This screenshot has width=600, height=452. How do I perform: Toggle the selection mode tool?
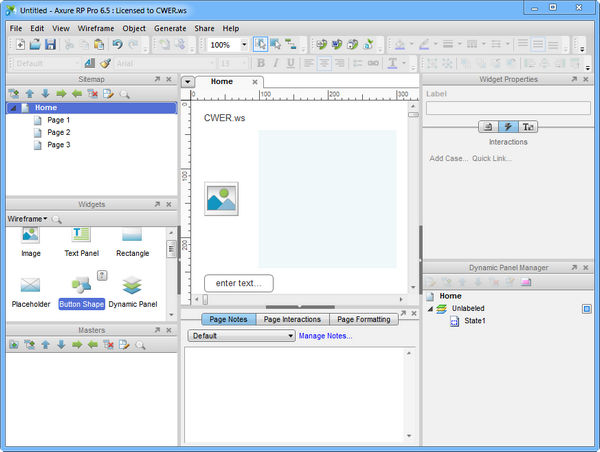point(259,45)
